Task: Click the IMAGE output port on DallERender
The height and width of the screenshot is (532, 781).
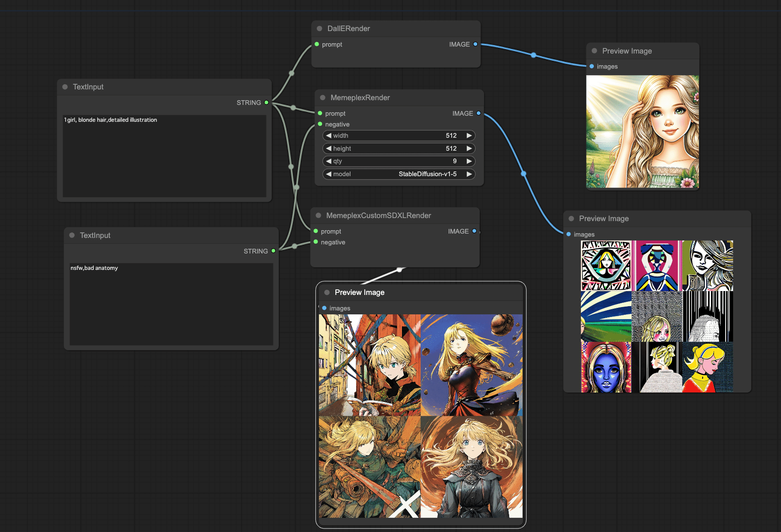Action: point(475,44)
